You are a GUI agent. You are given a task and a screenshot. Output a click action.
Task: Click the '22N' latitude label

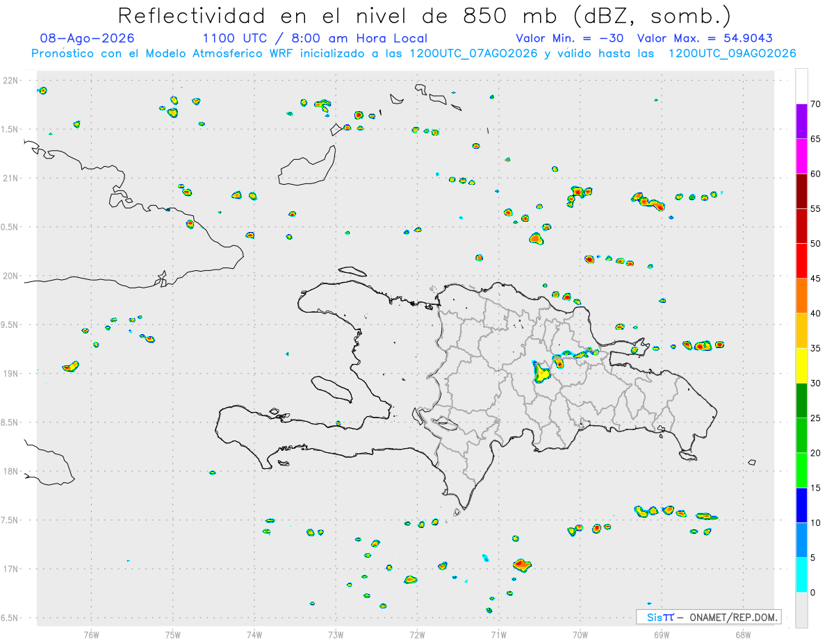(11, 81)
